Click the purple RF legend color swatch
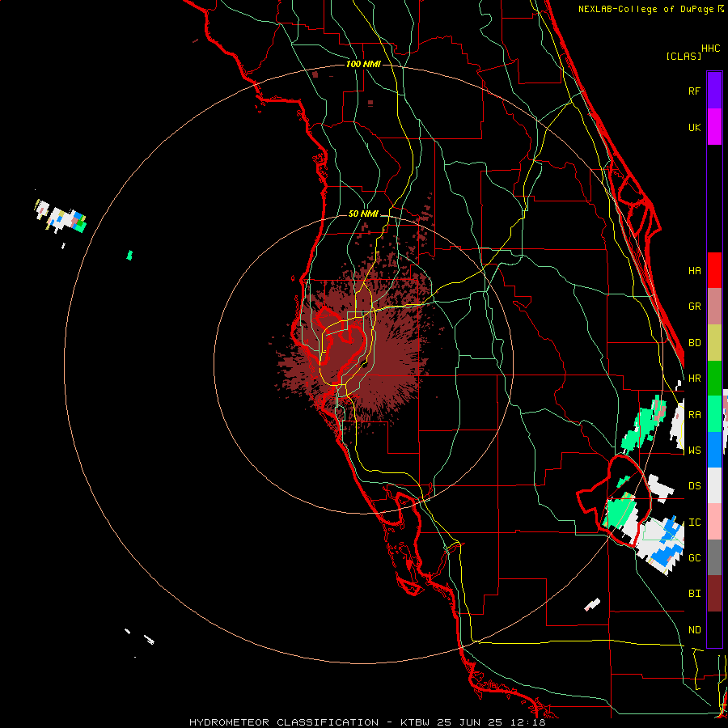728x728 pixels. point(714,91)
